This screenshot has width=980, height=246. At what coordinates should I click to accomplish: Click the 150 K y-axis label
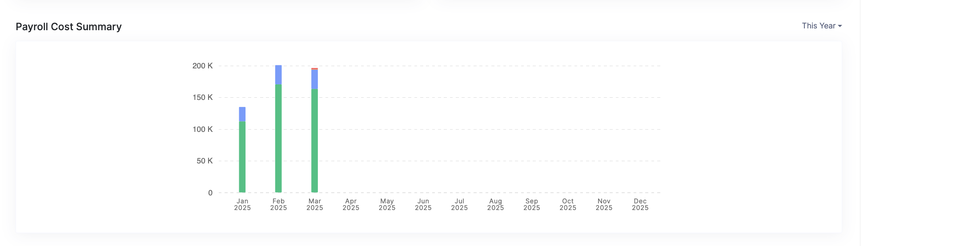pyautogui.click(x=202, y=97)
